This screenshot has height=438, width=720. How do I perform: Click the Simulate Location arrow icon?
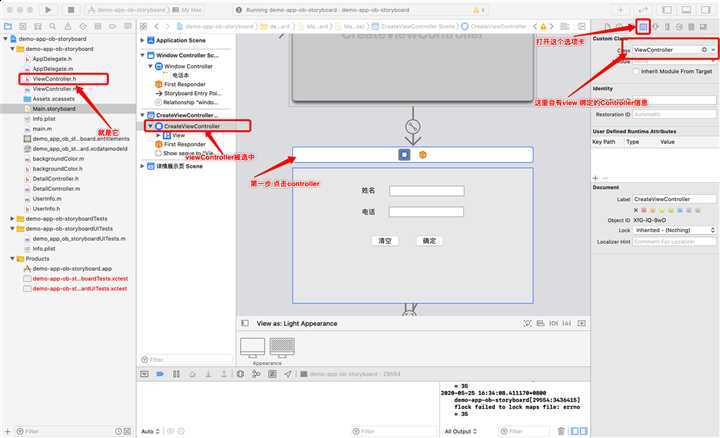pos(288,374)
